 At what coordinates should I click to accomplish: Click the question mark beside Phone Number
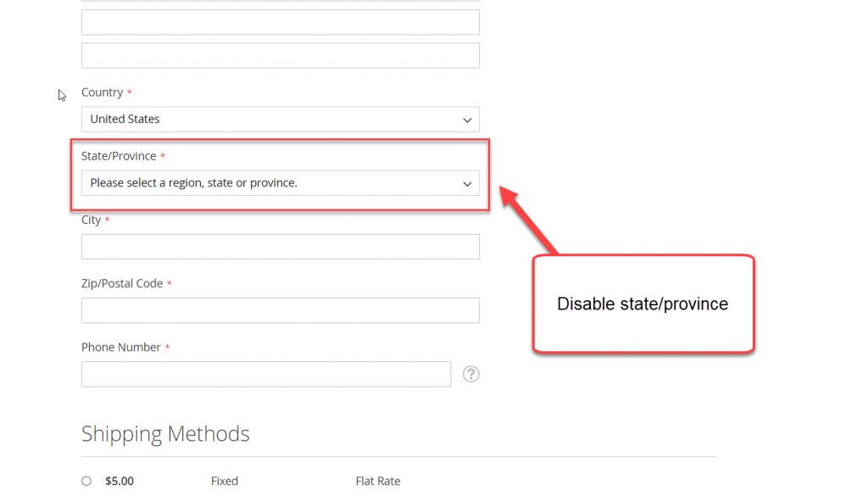pos(471,373)
